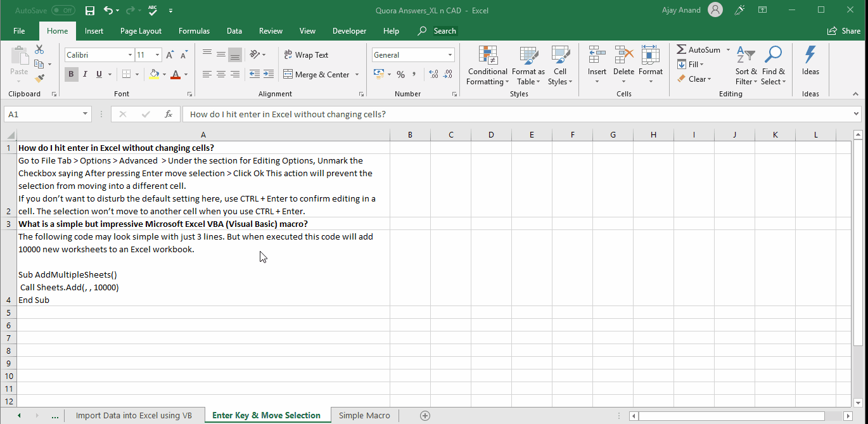Switch to the Formulas tab
The image size is (868, 424).
tap(194, 30)
